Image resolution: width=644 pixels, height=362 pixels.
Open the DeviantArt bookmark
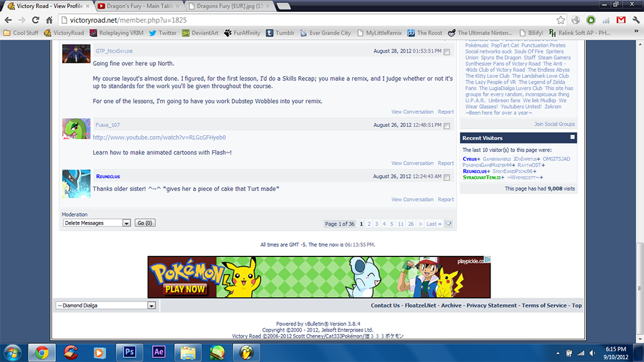201,33
